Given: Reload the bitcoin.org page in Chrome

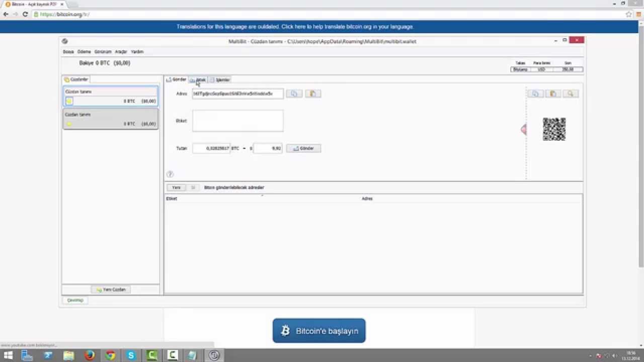Looking at the screenshot, I should tap(25, 14).
